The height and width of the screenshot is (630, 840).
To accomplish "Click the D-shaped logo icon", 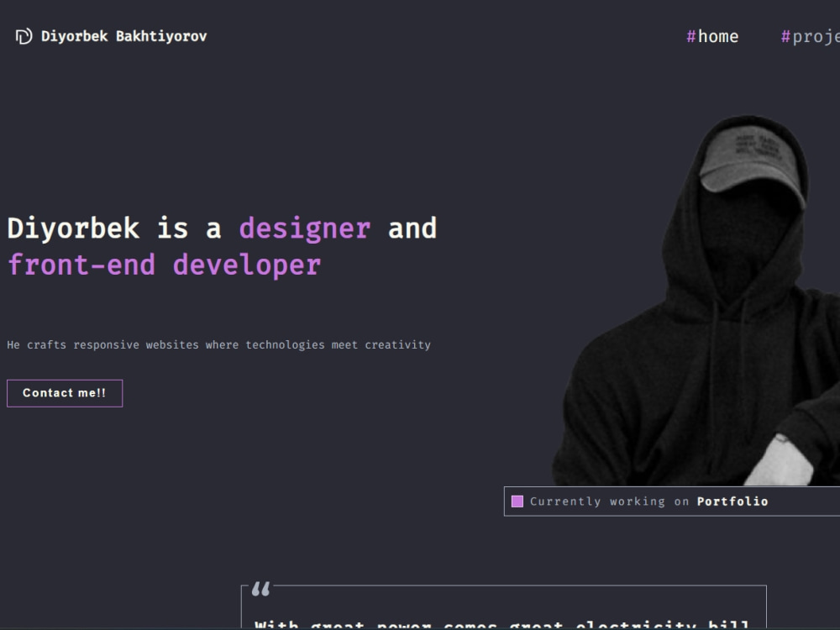I will 24,36.
